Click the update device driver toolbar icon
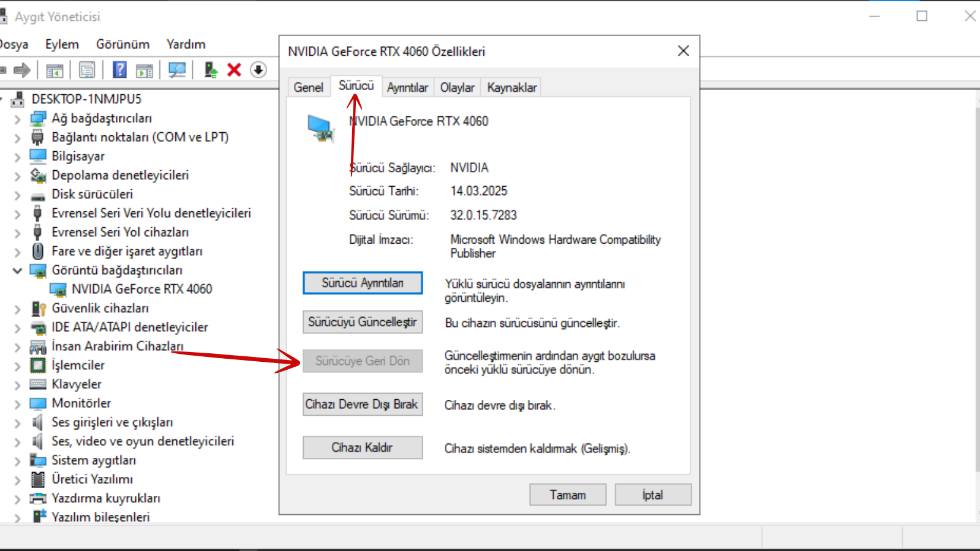Viewport: 980px width, 551px height. coord(211,70)
